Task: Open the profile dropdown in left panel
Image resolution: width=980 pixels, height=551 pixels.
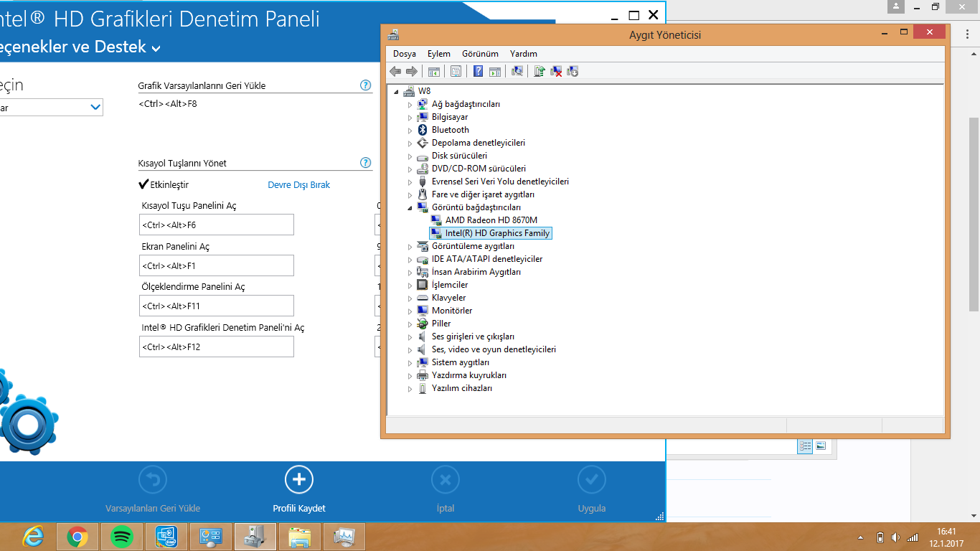Action: pyautogui.click(x=95, y=108)
